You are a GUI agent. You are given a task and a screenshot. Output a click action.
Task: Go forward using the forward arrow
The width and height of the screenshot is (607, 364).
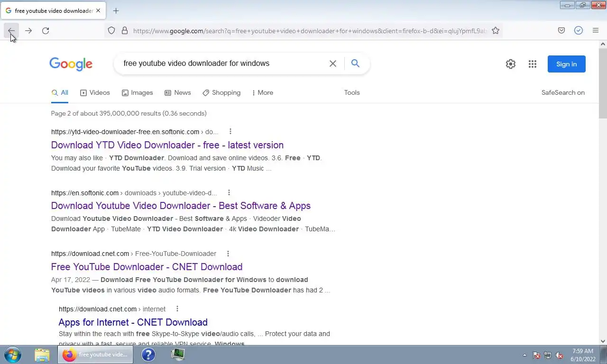(x=28, y=31)
